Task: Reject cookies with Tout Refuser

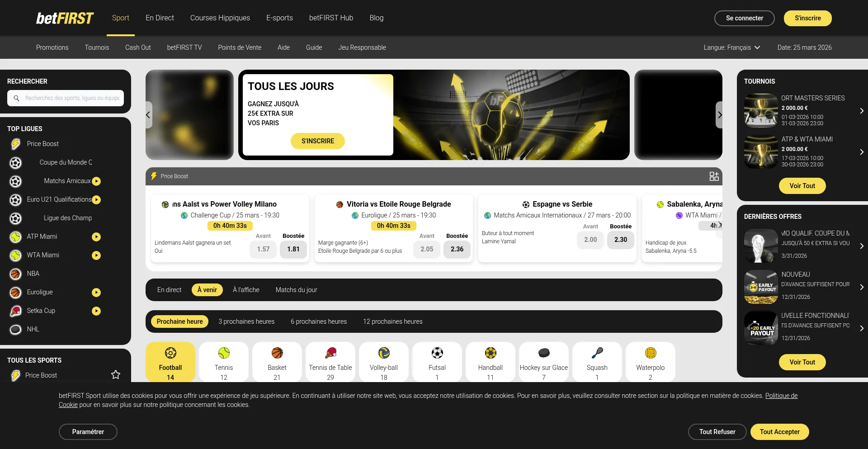Action: click(x=717, y=432)
